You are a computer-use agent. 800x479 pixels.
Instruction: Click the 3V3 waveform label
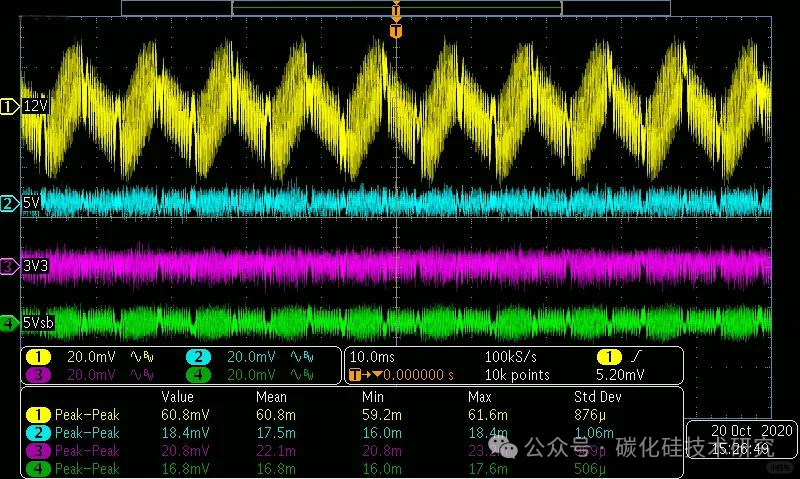point(35,266)
